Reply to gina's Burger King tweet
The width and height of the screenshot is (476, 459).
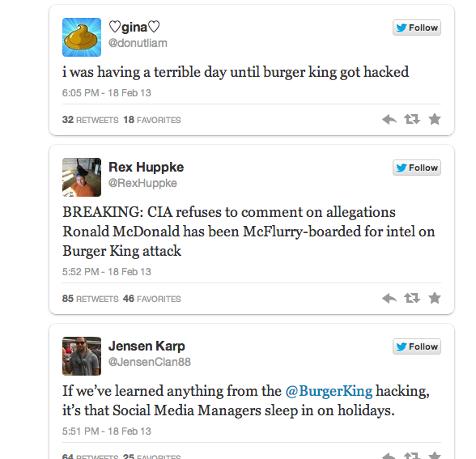coord(389,119)
